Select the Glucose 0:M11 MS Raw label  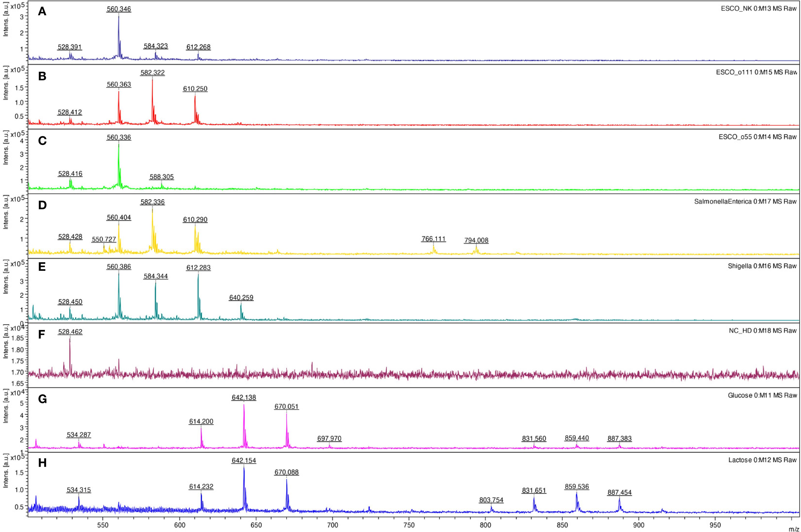[x=762, y=395]
